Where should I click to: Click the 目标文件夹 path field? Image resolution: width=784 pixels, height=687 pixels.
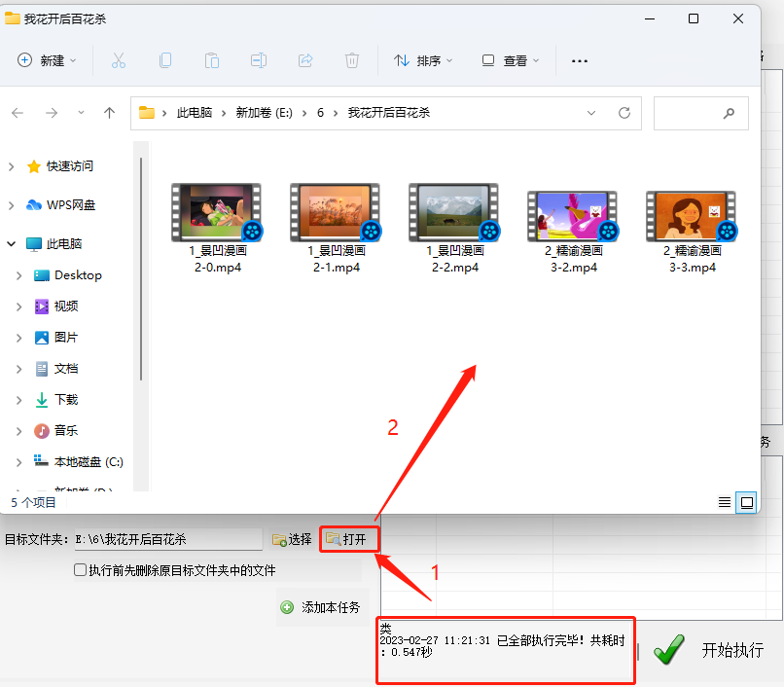click(168, 539)
